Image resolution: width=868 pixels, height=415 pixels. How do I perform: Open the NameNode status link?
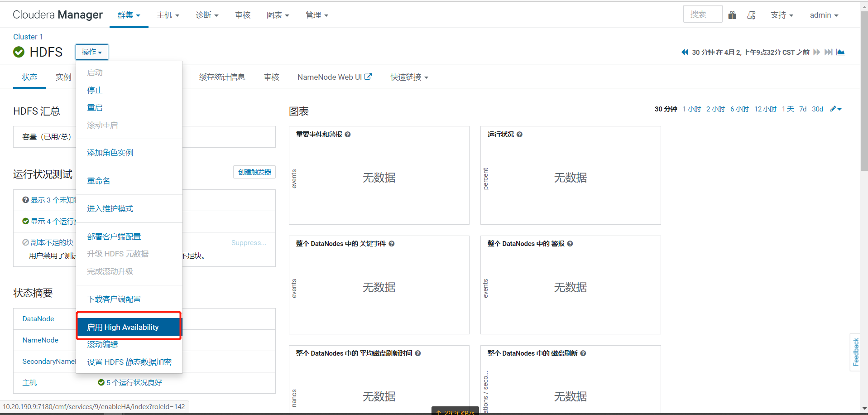pyautogui.click(x=40, y=340)
